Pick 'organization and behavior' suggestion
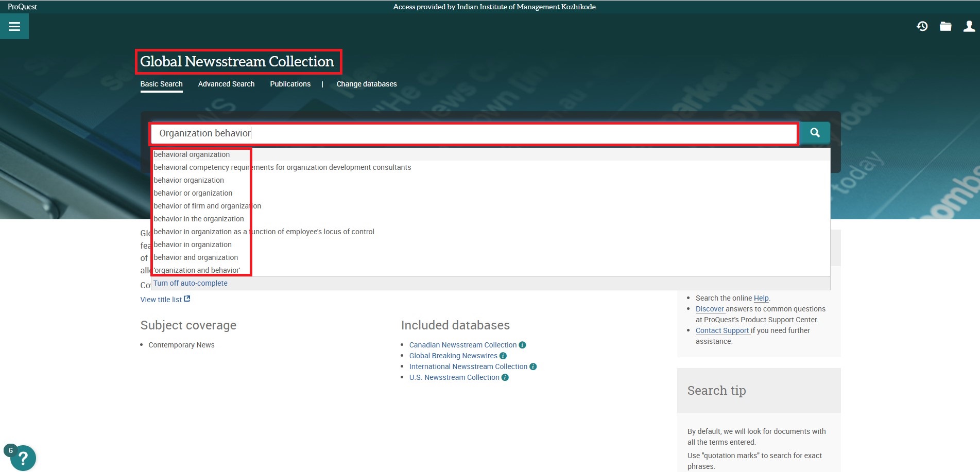The width and height of the screenshot is (980, 472). [197, 270]
